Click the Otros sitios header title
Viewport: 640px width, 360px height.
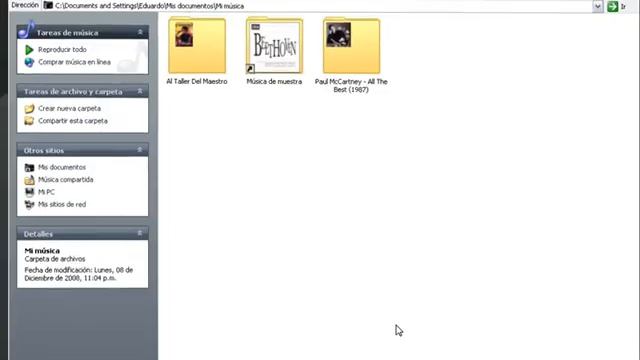coord(44,151)
